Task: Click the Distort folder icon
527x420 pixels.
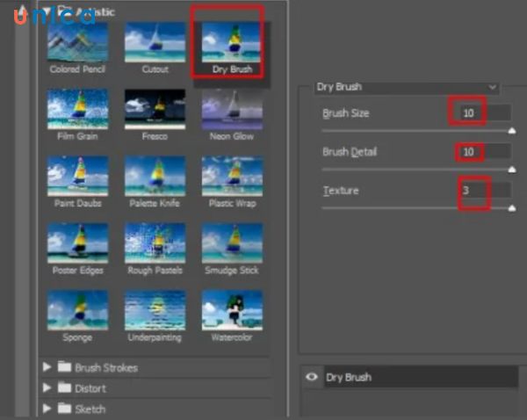Action: click(64, 387)
